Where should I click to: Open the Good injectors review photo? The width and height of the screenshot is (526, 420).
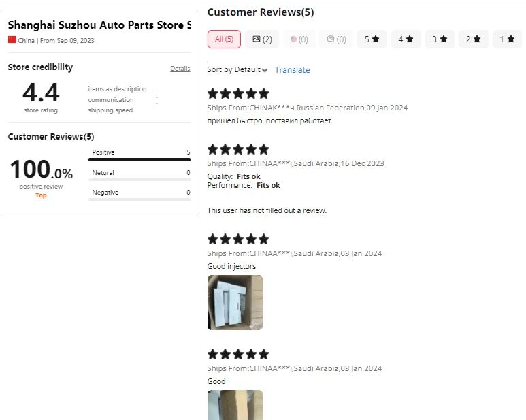click(235, 302)
